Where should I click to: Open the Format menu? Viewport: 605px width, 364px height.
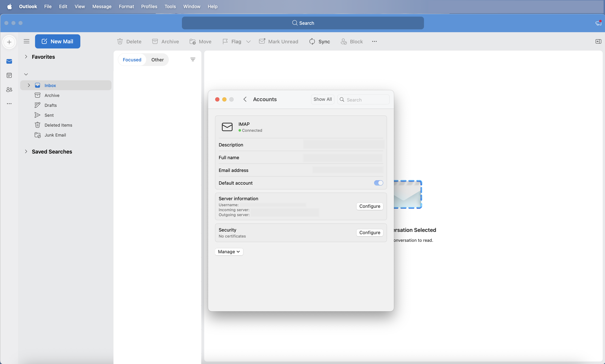pos(126,6)
